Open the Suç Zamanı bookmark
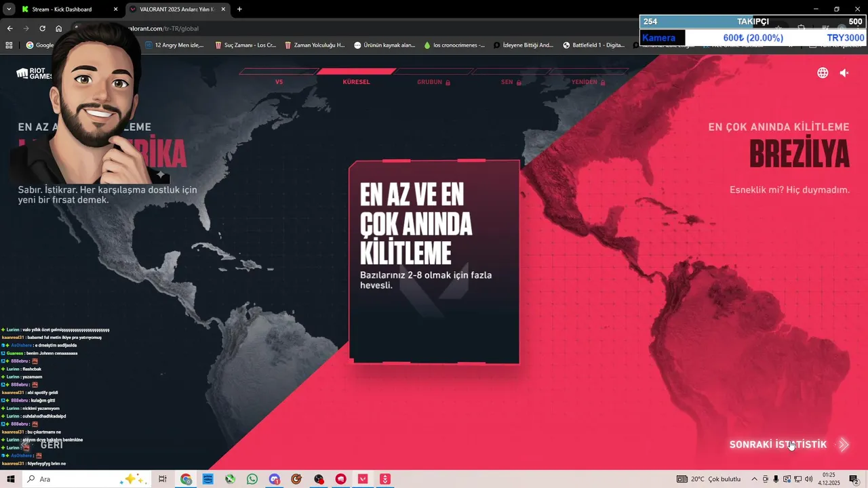Screen dimensions: 868x488 pyautogui.click(x=245, y=45)
